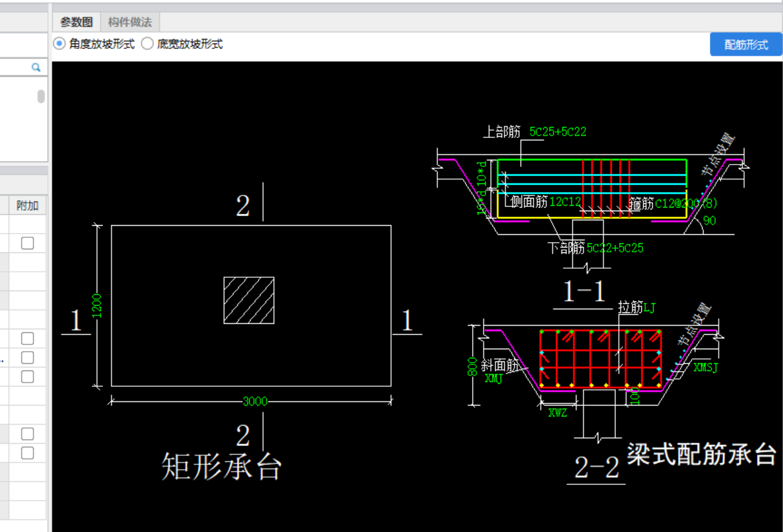The image size is (783, 532).
Task: Edit the 斜面筋 value XMJ
Action: click(x=494, y=378)
